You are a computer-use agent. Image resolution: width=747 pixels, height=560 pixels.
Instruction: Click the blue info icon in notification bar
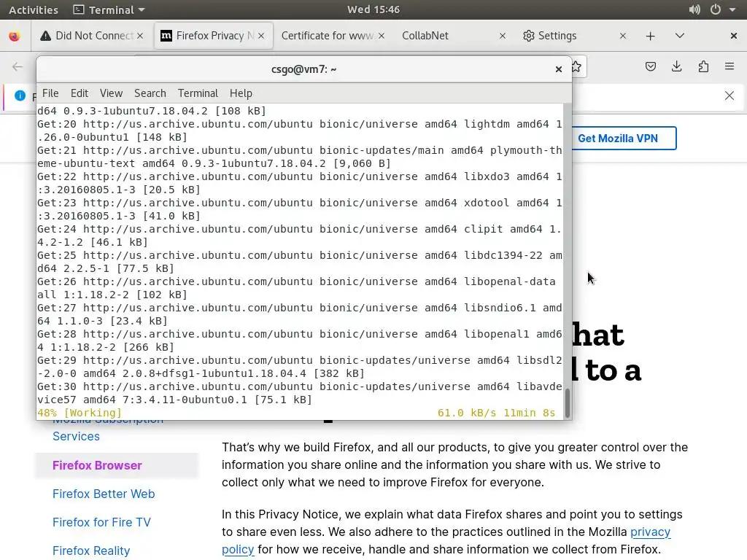[x=20, y=96]
